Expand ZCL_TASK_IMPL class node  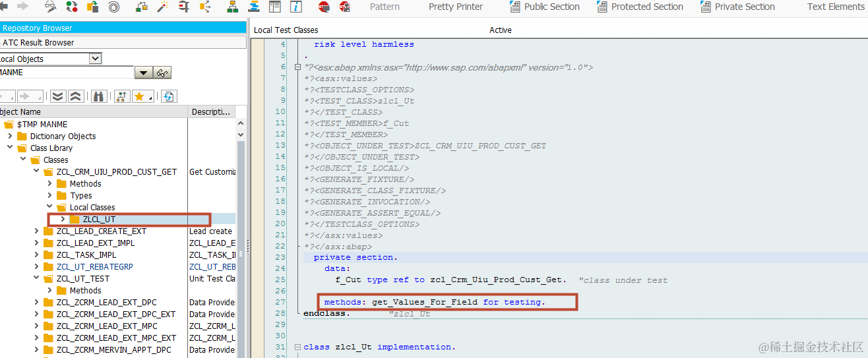(36, 254)
